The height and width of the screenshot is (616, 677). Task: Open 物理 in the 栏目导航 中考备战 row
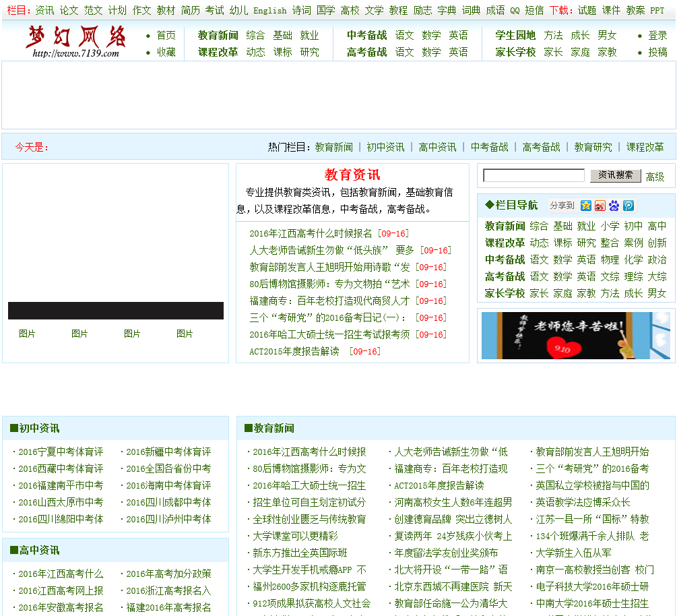(x=610, y=259)
